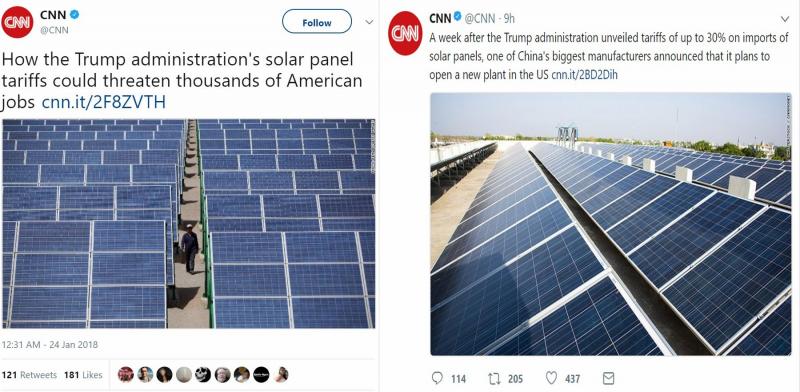Click the verified badge on right tweet
This screenshot has width=800, height=392.
(x=457, y=17)
